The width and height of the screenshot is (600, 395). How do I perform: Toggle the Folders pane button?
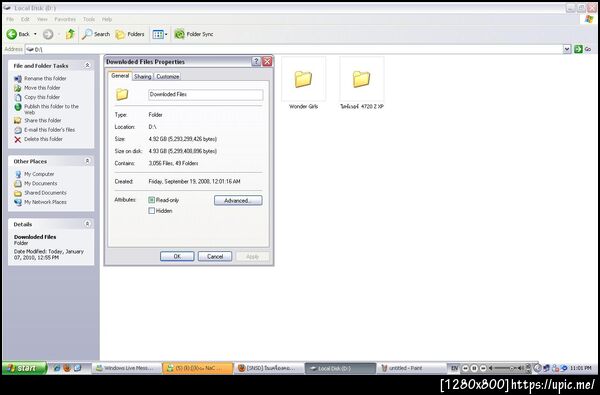tap(130, 34)
